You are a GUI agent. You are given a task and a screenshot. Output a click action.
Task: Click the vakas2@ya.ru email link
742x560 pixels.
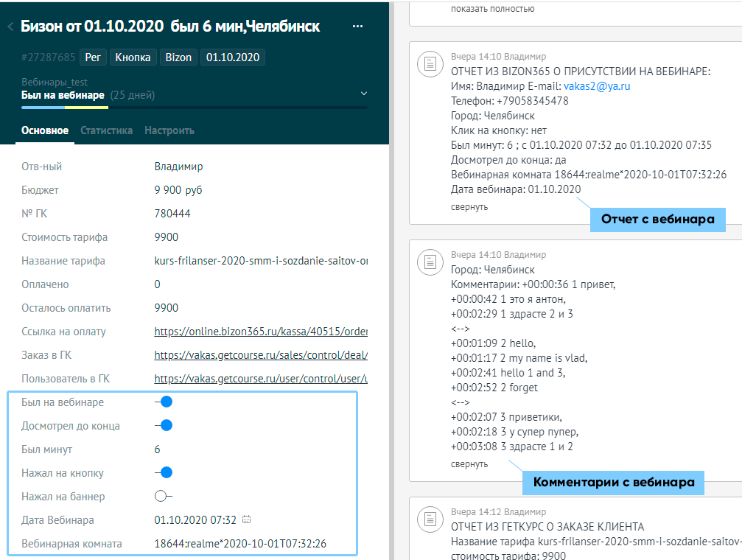point(597,86)
